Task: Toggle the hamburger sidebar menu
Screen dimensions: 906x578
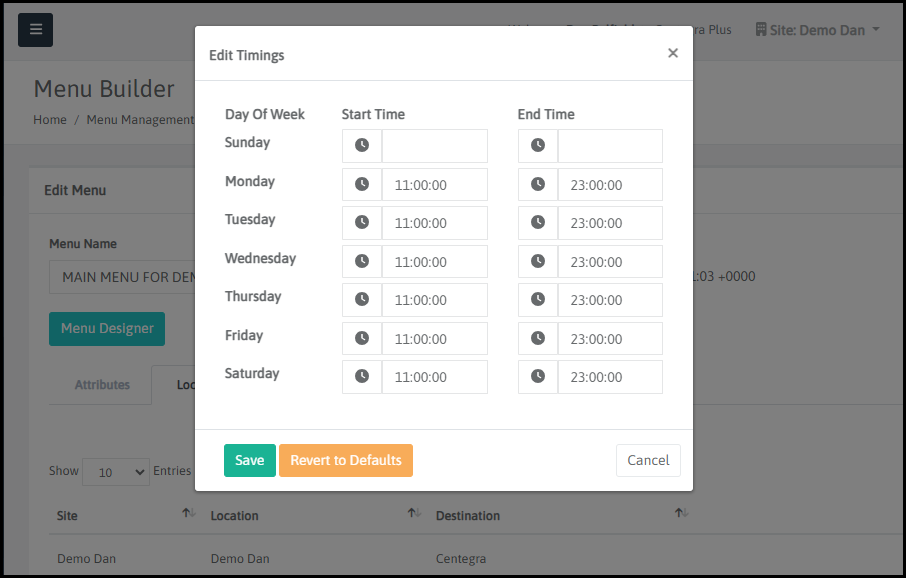Action: [x=36, y=30]
